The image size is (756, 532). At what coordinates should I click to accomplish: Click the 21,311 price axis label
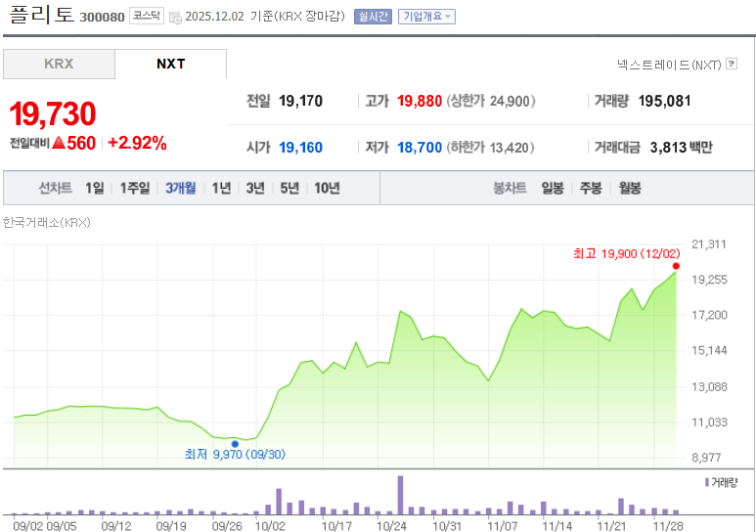709,244
